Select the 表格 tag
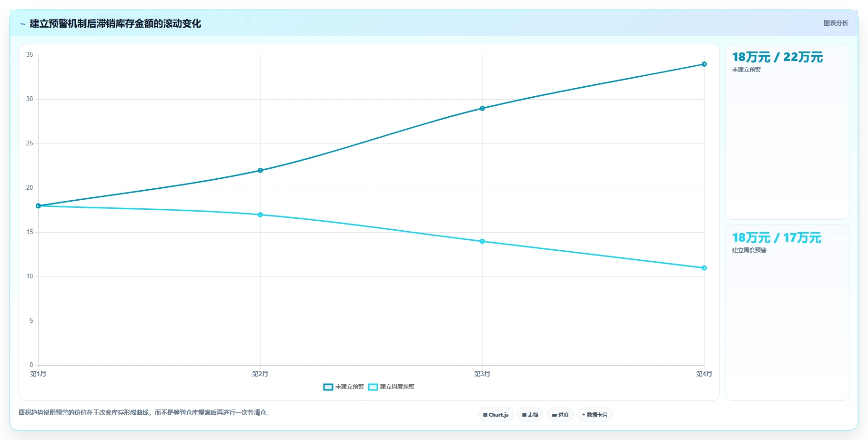 pos(530,415)
